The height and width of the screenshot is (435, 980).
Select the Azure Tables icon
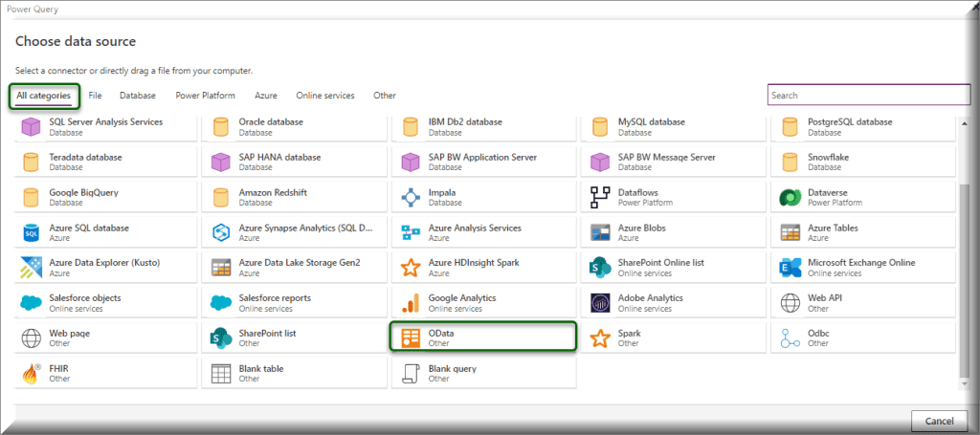pyautogui.click(x=790, y=232)
